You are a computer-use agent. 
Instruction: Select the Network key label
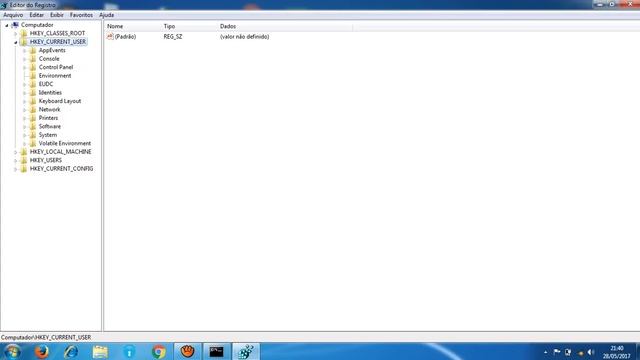(49, 109)
